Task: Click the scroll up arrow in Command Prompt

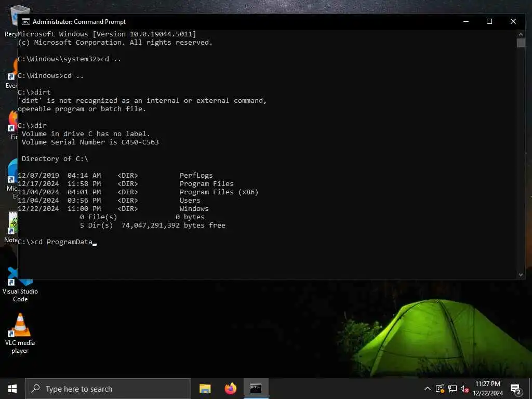Action: click(521, 34)
